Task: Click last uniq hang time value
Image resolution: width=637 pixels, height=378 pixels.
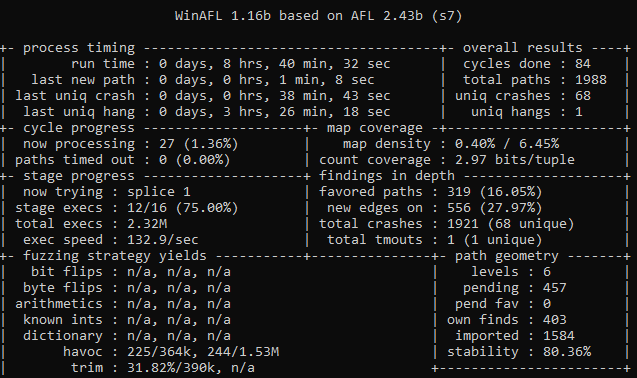Action: click(x=274, y=112)
